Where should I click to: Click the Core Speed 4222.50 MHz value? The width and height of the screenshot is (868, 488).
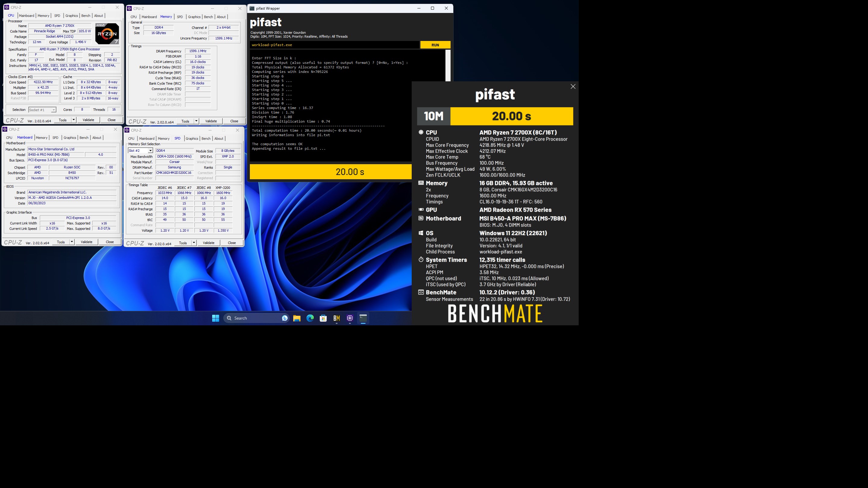click(x=43, y=82)
